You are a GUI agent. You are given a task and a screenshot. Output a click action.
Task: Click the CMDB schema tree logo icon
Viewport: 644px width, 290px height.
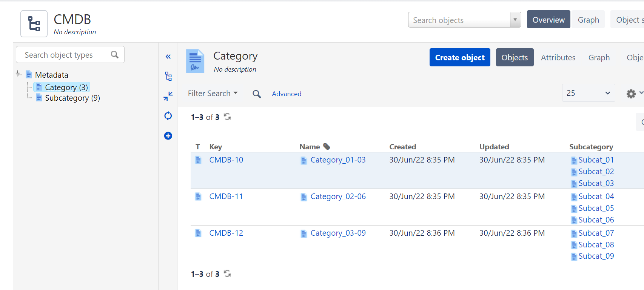(x=34, y=24)
